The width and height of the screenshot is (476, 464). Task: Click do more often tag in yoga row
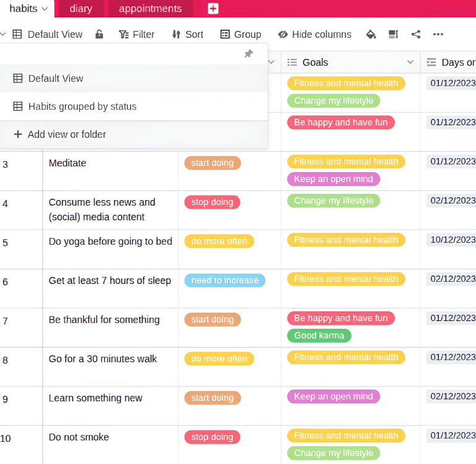click(219, 241)
